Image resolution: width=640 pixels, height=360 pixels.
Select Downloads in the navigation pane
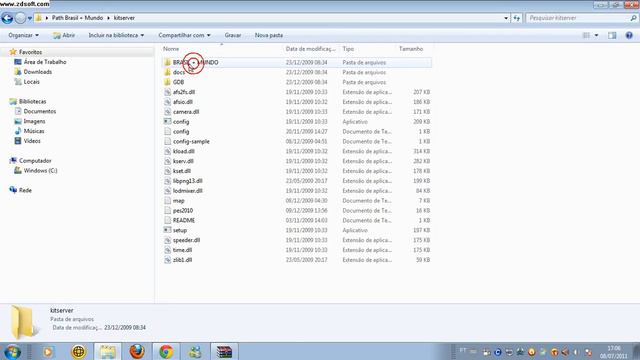pyautogui.click(x=38, y=71)
